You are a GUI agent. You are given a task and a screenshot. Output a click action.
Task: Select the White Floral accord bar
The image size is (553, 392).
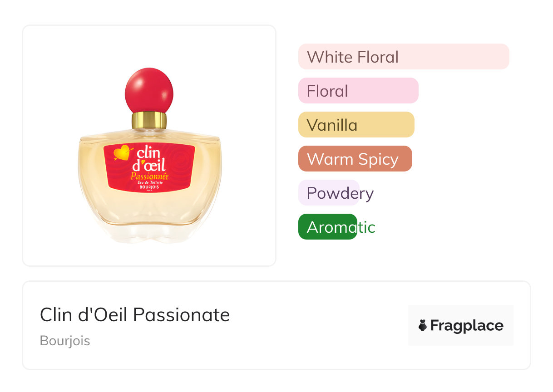tap(403, 57)
